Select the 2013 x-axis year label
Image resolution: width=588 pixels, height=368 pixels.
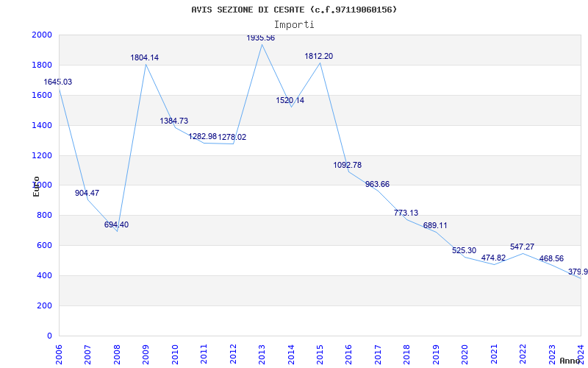tap(262, 354)
